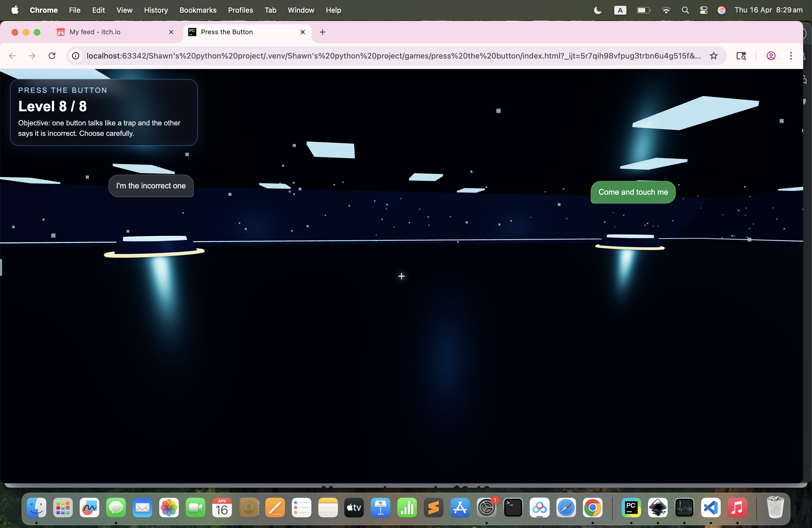
Task: View site information icon in address bar
Action: point(76,56)
